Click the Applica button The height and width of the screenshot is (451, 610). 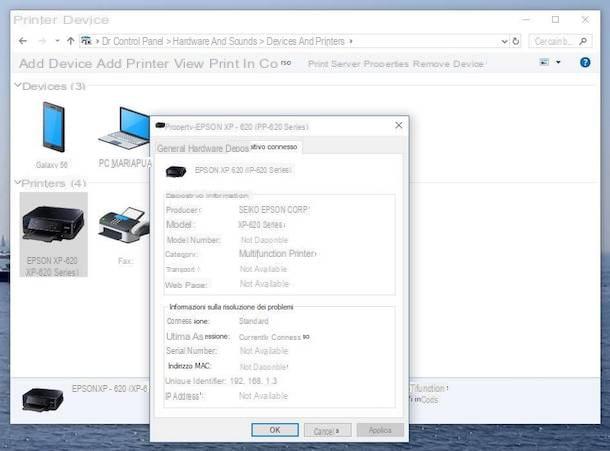click(x=380, y=430)
